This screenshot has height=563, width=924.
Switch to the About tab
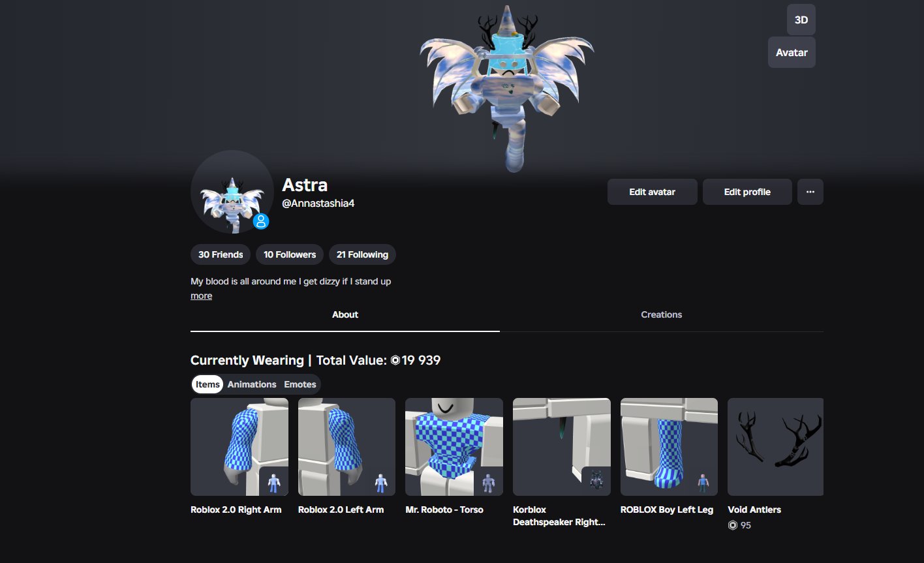(345, 314)
